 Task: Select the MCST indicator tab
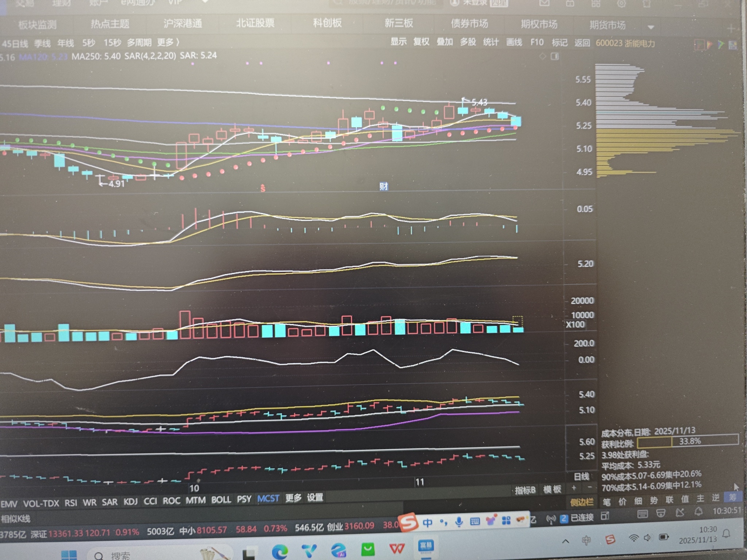pyautogui.click(x=268, y=498)
